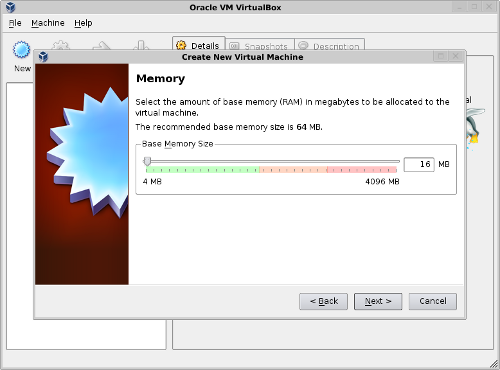Cancel the Create New Virtual Machine wizard
The image size is (500, 370).
pos(433,301)
